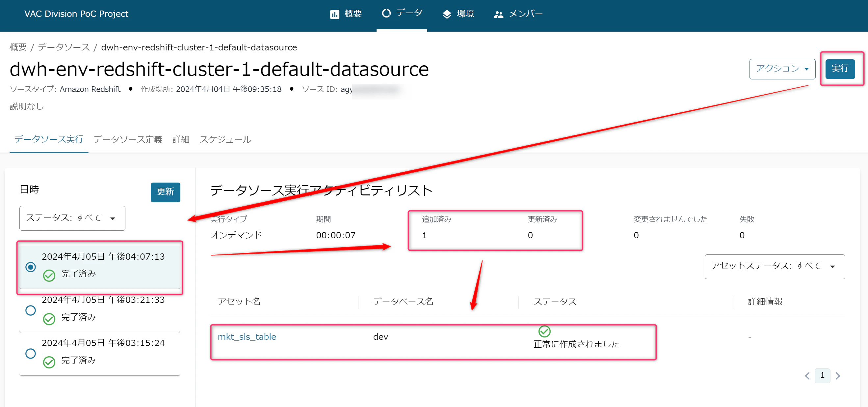Viewport: 868px width, 407px height.
Task: Click the 更新 refresh button
Action: 165,192
